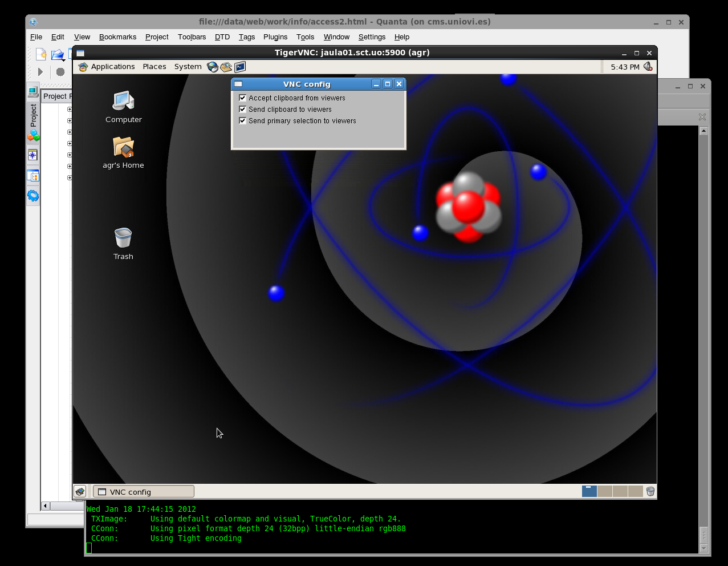Screen dimensions: 728x566
Task: Open the Window menu in Quanta
Action: 336,37
